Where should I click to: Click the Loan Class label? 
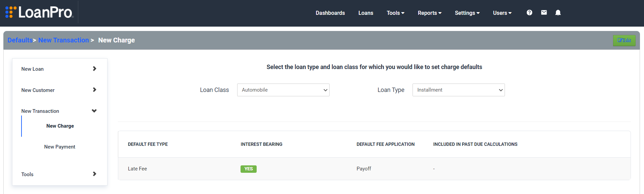pos(214,90)
